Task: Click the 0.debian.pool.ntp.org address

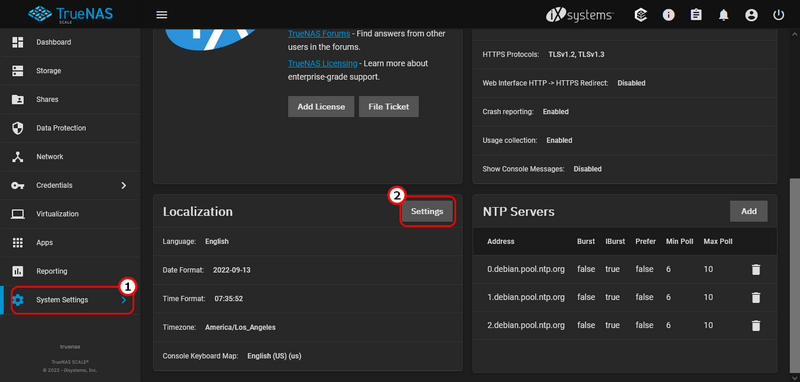Action: 526,269
